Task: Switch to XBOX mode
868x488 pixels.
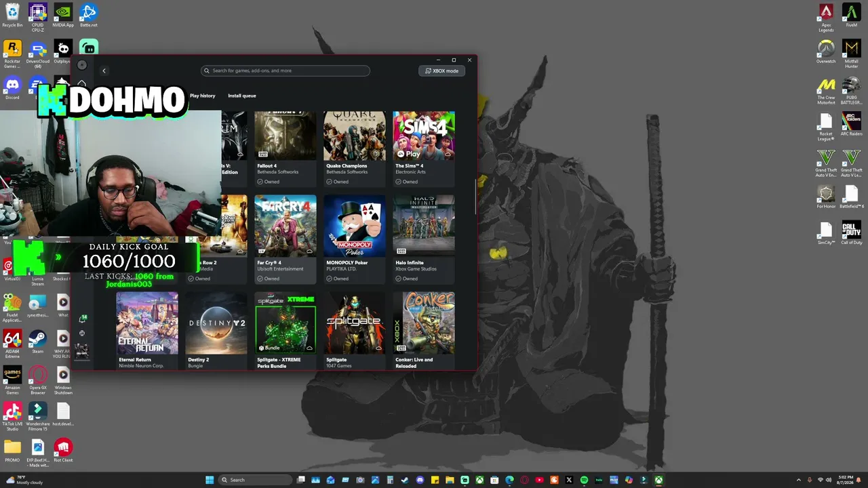Action: [x=441, y=70]
